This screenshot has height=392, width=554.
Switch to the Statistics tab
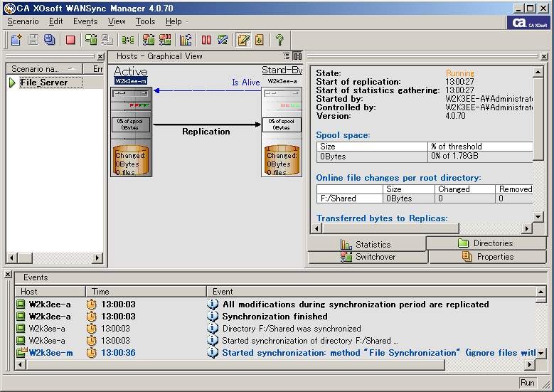366,244
